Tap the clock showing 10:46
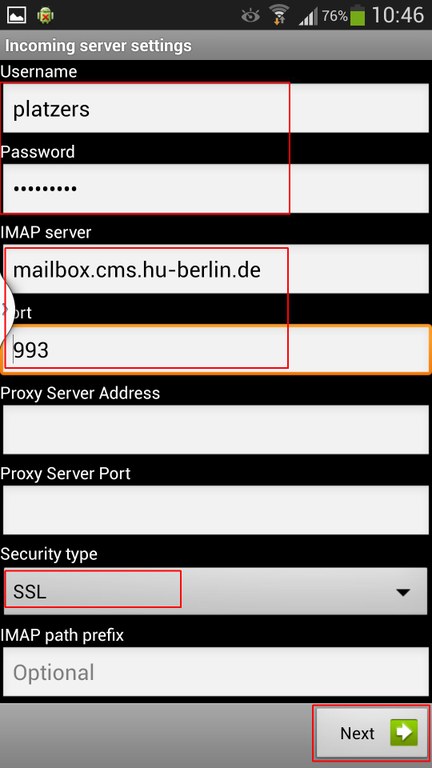Image resolution: width=432 pixels, height=768 pixels. coord(398,15)
